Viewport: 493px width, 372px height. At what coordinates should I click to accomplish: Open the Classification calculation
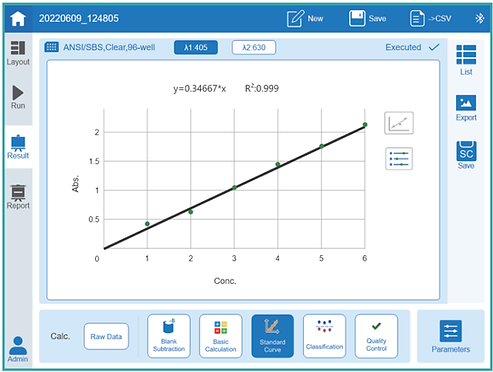pos(324,336)
